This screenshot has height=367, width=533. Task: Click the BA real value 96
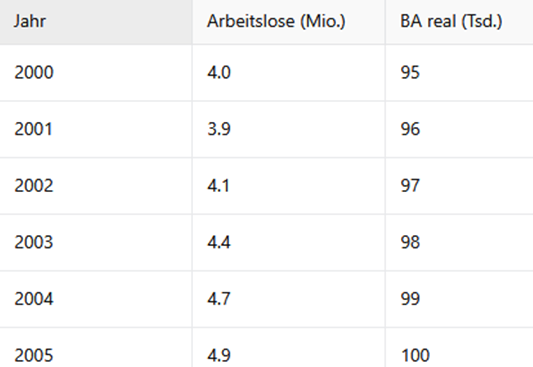(x=459, y=129)
